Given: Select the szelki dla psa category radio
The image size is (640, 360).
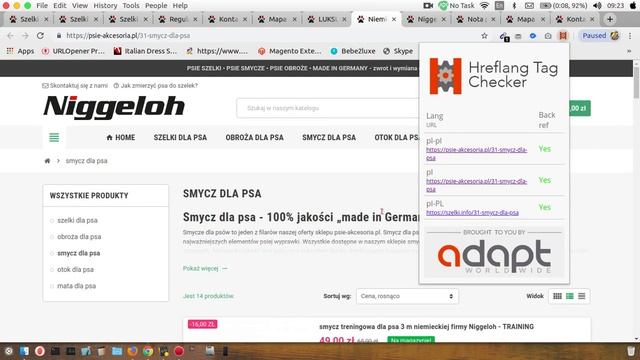Looking at the screenshot, I should (x=52, y=221).
